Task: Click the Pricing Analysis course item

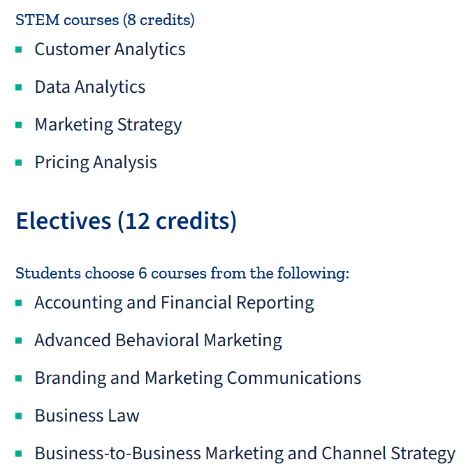Action: pyautogui.click(x=96, y=163)
